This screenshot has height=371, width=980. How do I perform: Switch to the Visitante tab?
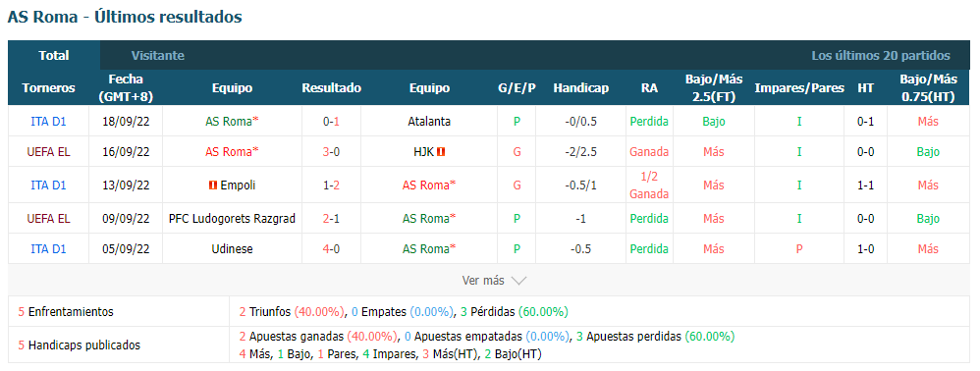click(x=157, y=56)
